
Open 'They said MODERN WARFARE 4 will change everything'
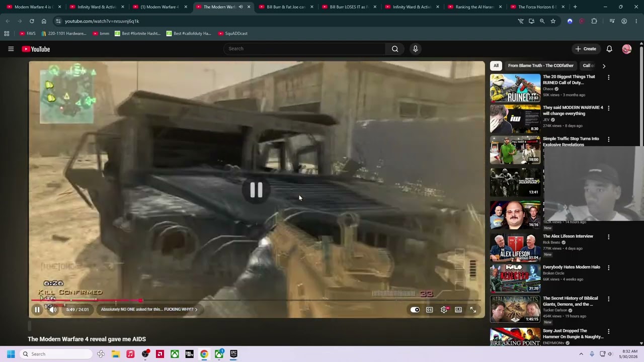tap(573, 110)
